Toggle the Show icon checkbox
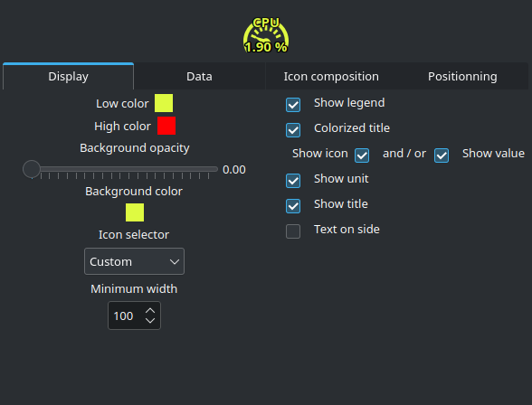This screenshot has width=532, height=405. (x=362, y=155)
